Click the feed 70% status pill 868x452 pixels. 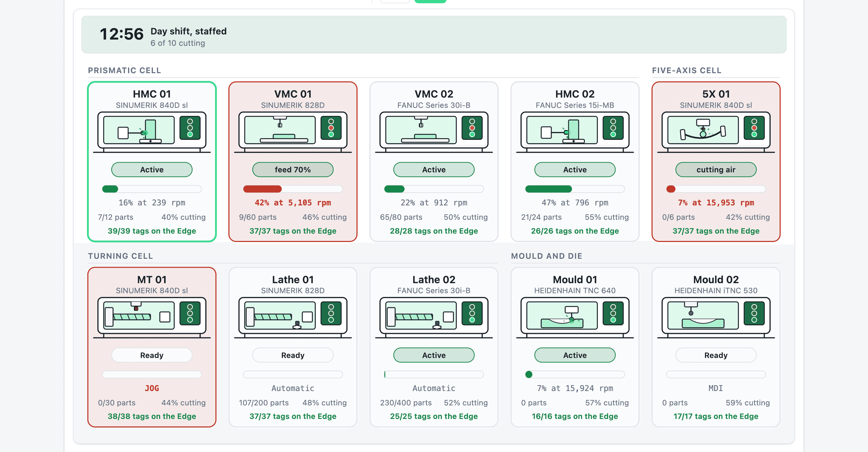point(293,170)
